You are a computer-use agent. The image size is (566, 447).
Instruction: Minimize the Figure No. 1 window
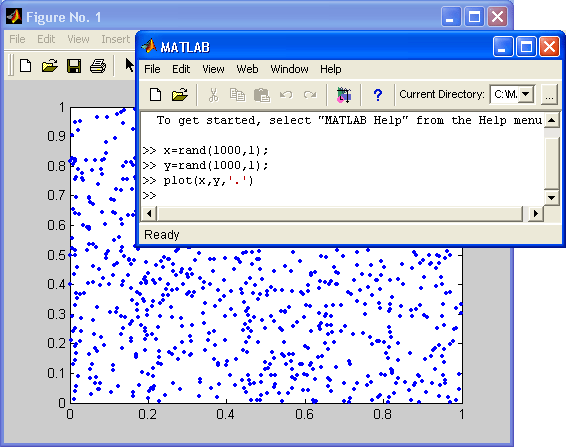pyautogui.click(x=450, y=17)
